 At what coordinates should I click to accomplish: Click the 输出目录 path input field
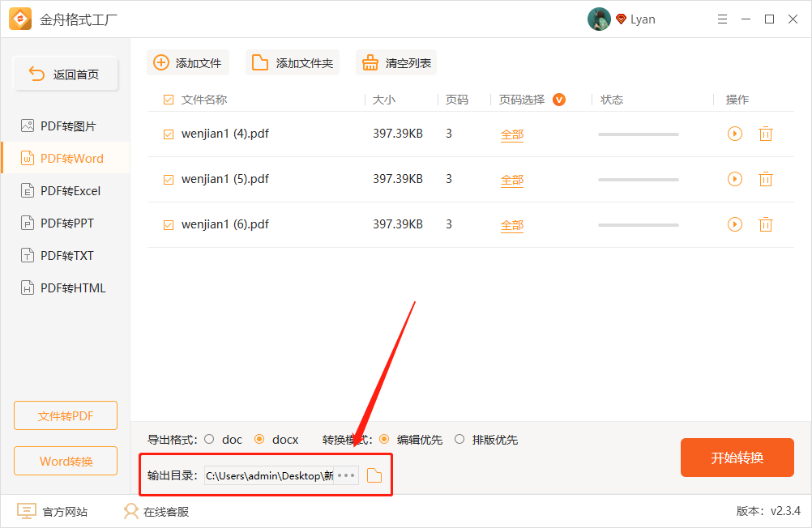pyautogui.click(x=269, y=475)
